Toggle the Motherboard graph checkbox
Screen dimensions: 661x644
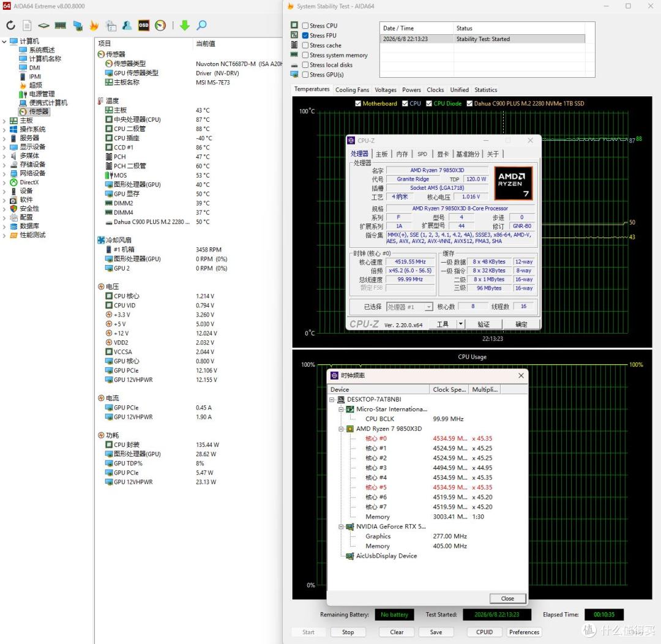click(x=358, y=103)
